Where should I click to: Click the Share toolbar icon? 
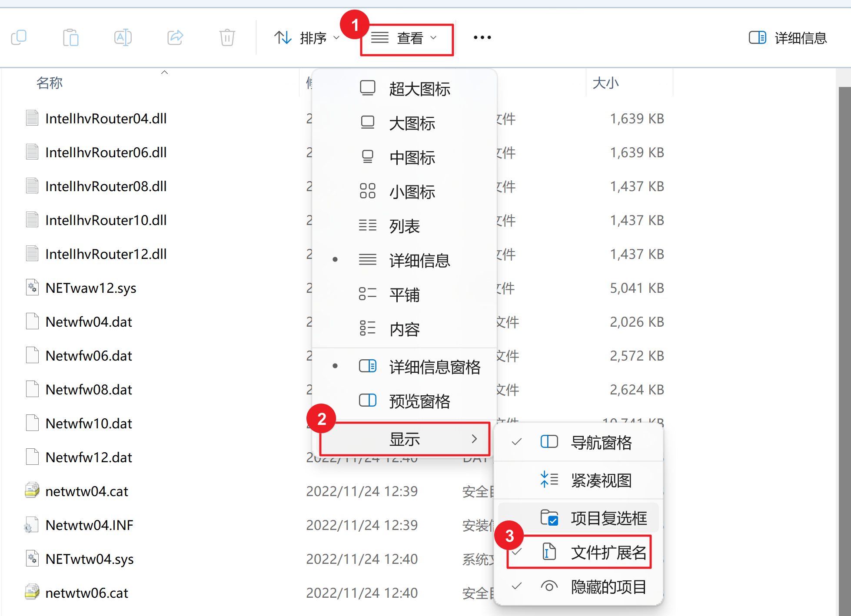coord(175,37)
